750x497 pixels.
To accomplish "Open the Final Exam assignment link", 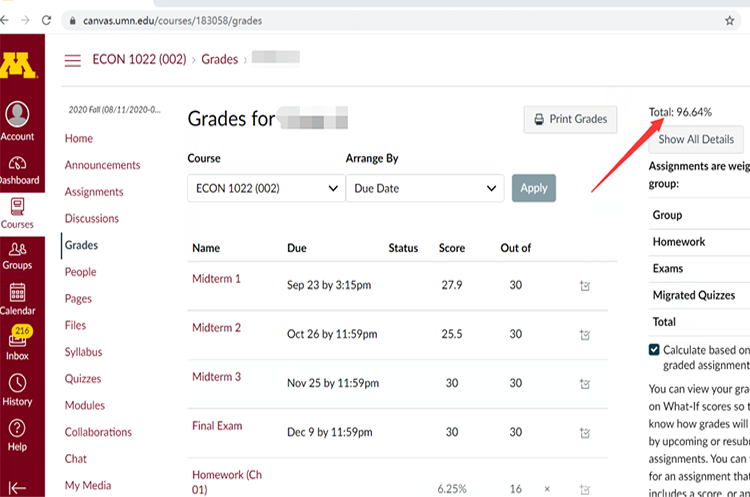I will pyautogui.click(x=217, y=426).
